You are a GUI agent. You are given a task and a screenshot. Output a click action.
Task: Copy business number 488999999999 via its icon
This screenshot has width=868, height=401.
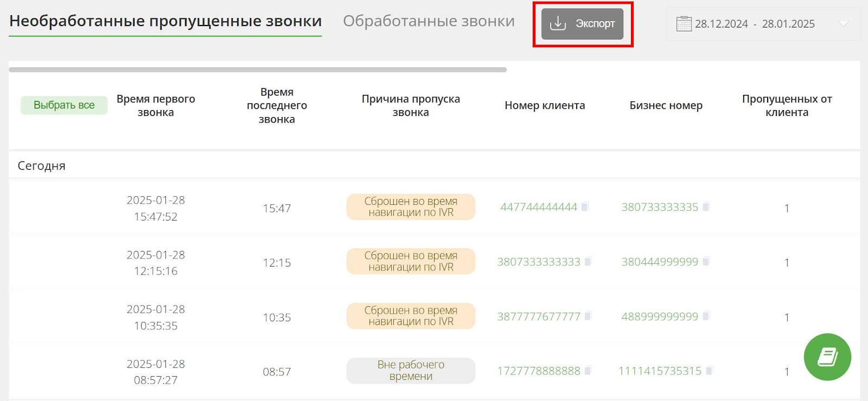pyautogui.click(x=706, y=316)
